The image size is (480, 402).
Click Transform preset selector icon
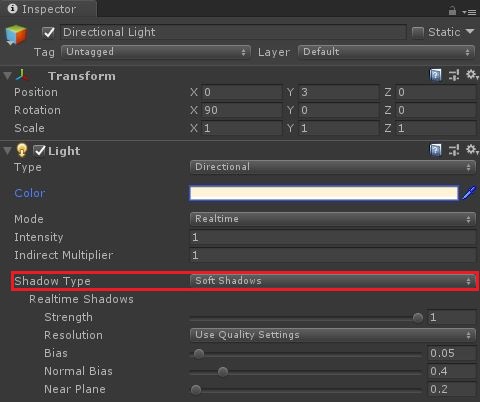coord(454,75)
